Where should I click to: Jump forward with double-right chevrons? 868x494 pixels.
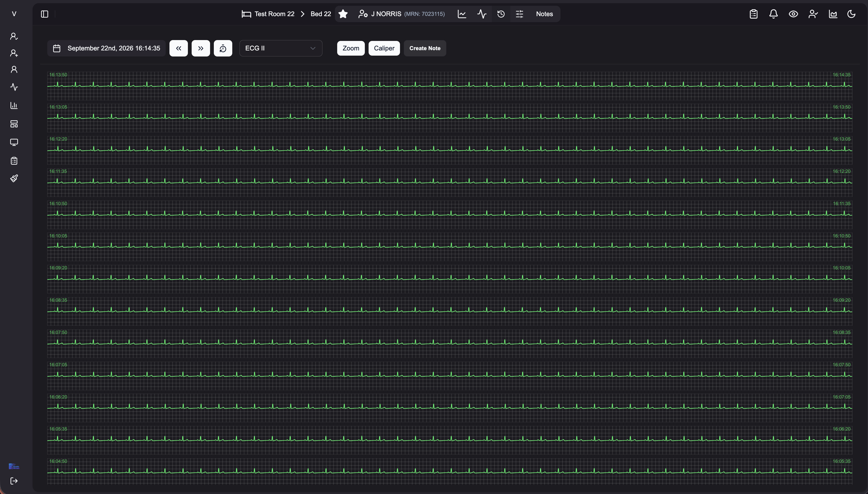tap(201, 48)
